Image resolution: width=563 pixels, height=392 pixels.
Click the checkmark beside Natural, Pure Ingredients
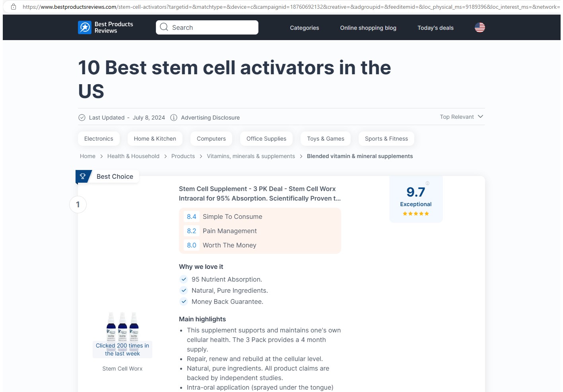pos(184,290)
